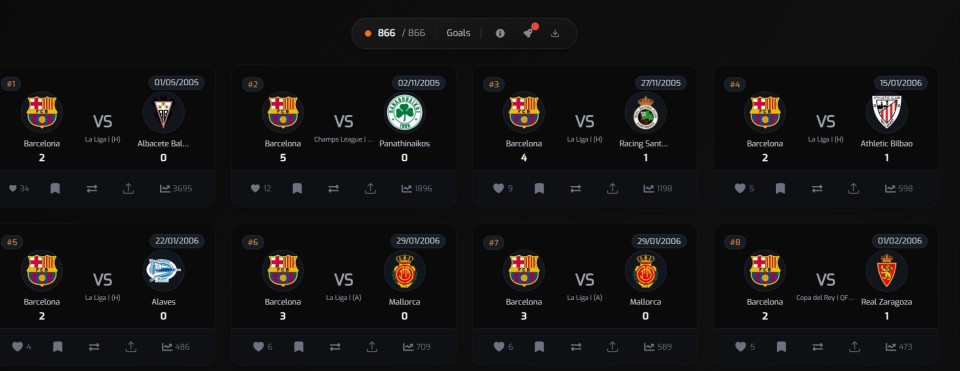Click the info icon in top pill bar

coord(500,33)
